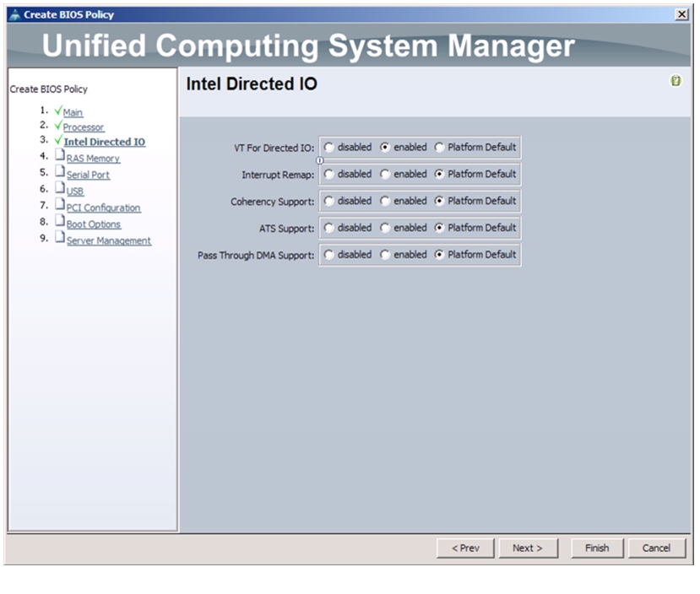The height and width of the screenshot is (594, 700).
Task: Click the page icon next to Boot Options
Action: [x=60, y=221]
